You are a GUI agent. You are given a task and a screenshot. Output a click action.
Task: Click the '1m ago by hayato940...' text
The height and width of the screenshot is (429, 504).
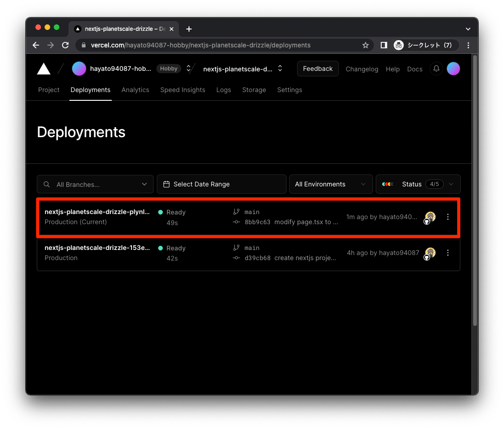[x=382, y=217]
